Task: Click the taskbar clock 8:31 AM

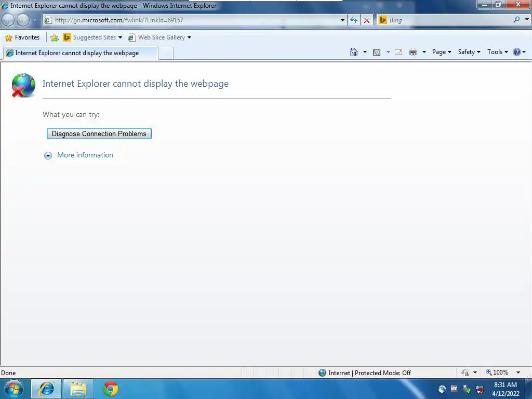Action: (x=506, y=385)
